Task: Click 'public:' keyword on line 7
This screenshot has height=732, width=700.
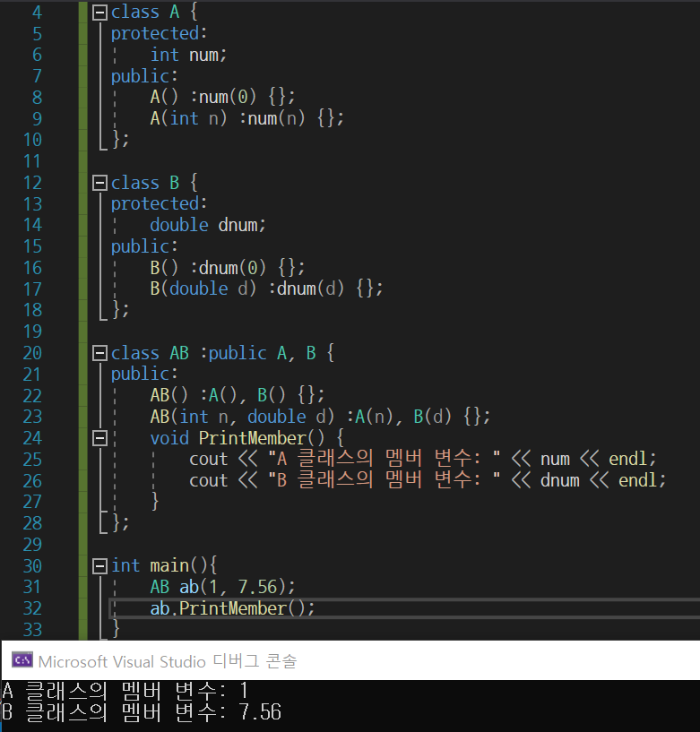Action: coord(144,76)
